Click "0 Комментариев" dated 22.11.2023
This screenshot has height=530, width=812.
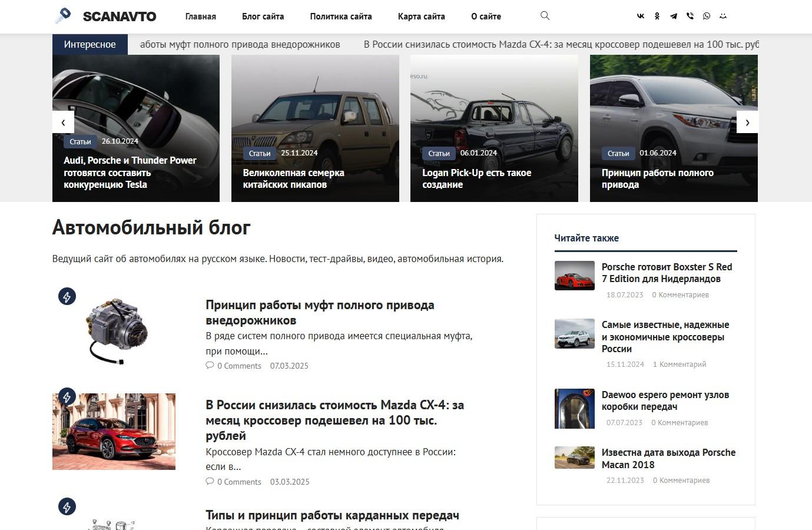681,481
